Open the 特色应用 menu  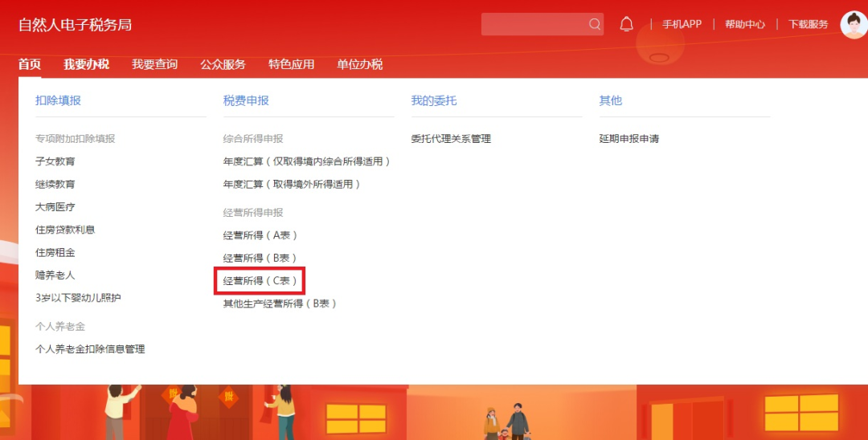291,64
